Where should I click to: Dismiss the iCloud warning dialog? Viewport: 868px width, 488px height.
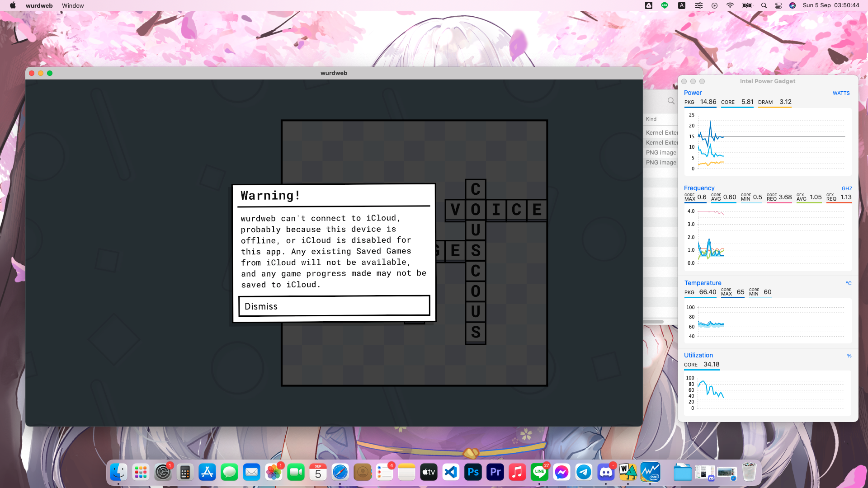[x=334, y=306]
